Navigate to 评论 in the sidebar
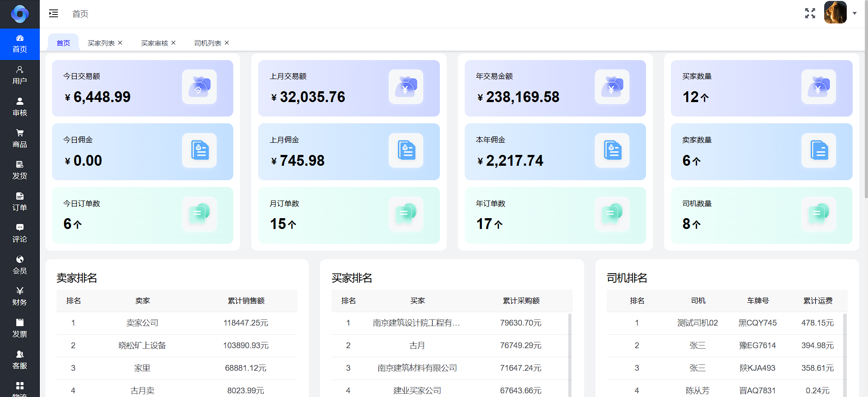The image size is (868, 397). (x=19, y=234)
